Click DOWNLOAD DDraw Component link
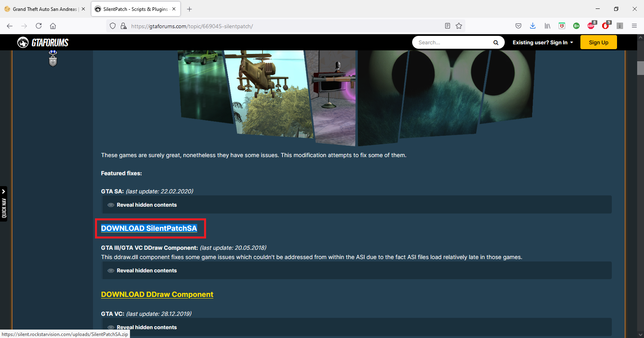 (x=157, y=294)
